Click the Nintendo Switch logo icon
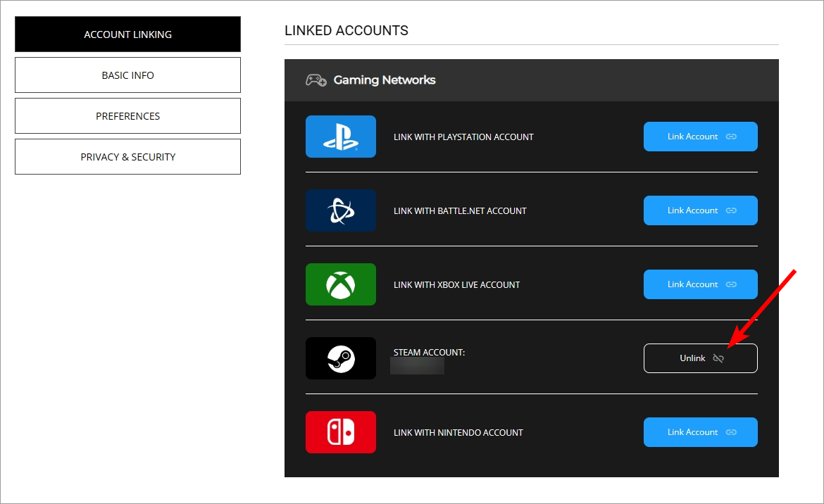Viewport: 824px width, 504px height. tap(341, 432)
